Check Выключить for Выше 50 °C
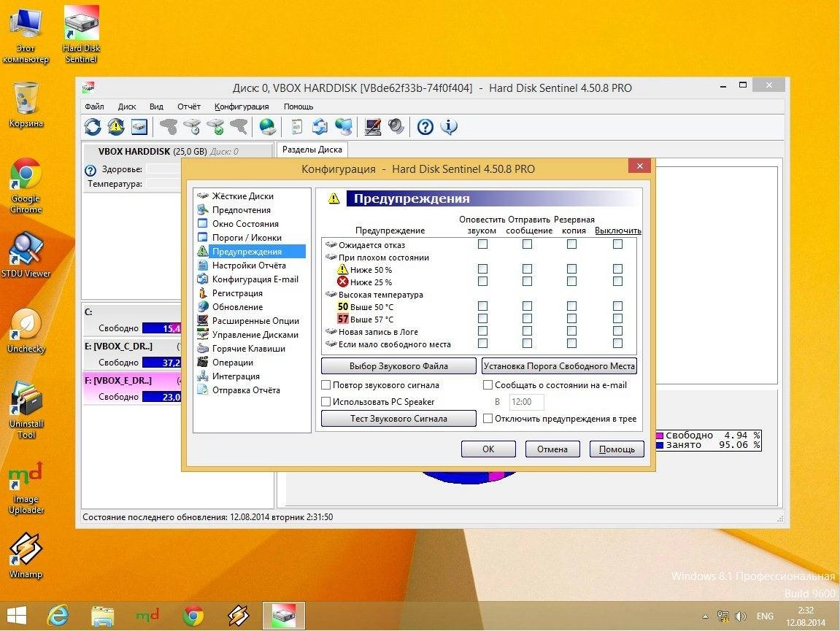This screenshot has height=631, width=840. click(617, 306)
